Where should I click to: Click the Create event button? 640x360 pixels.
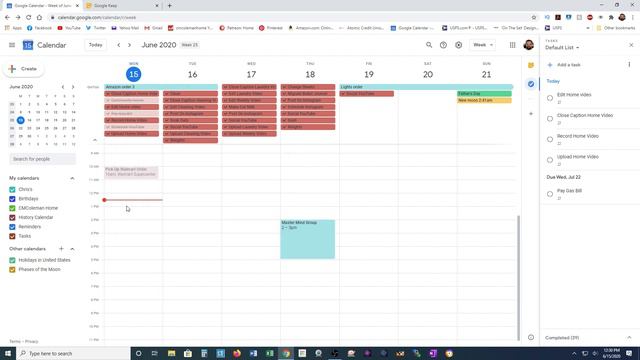click(x=24, y=69)
